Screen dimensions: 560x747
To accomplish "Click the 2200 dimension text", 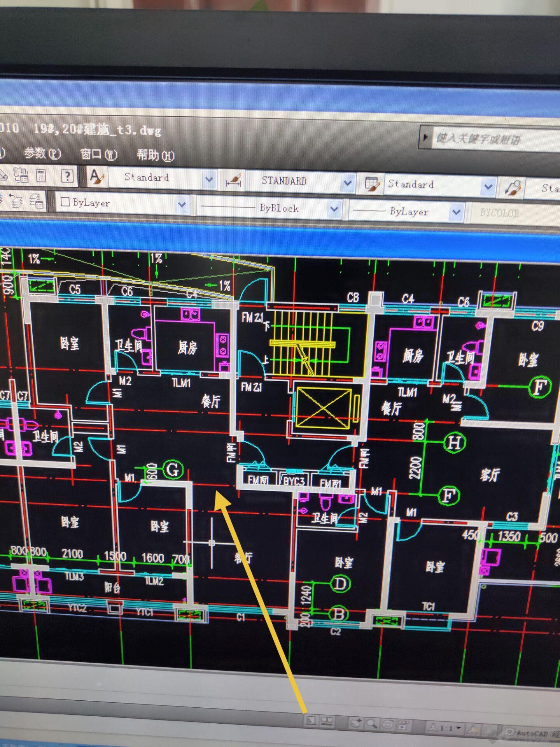I will pos(416,468).
